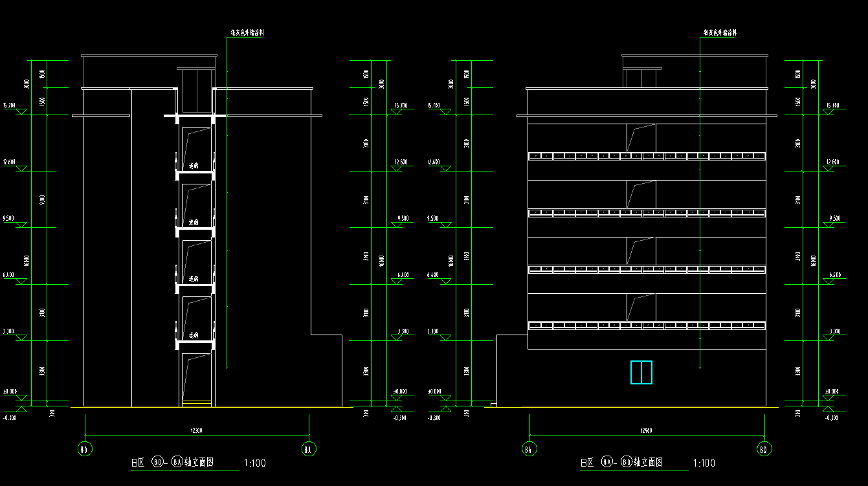Select the right drawing's 轴立面图 title text
Screen dimensions: 868x486
[x=650, y=463]
